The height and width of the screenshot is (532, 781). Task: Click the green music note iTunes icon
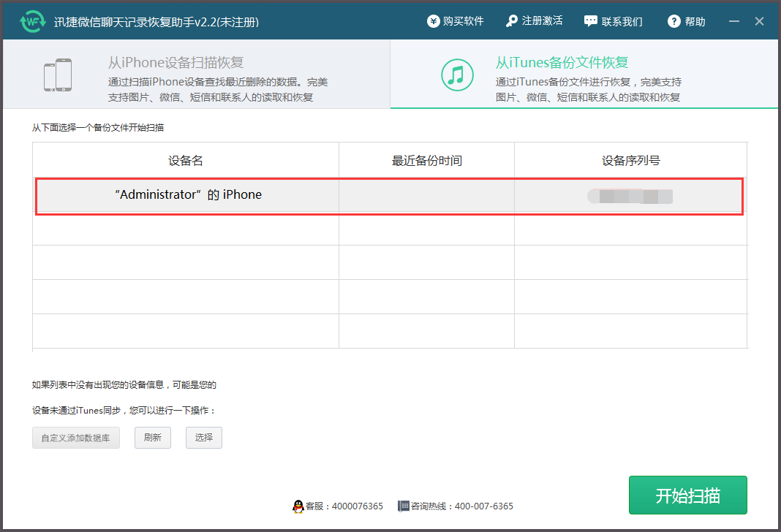coord(458,74)
